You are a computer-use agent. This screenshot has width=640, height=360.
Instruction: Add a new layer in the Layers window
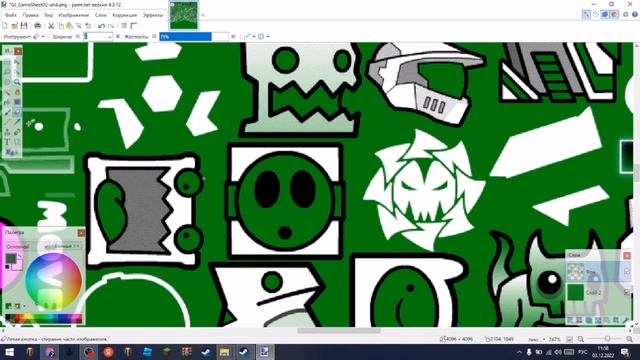pos(570,320)
